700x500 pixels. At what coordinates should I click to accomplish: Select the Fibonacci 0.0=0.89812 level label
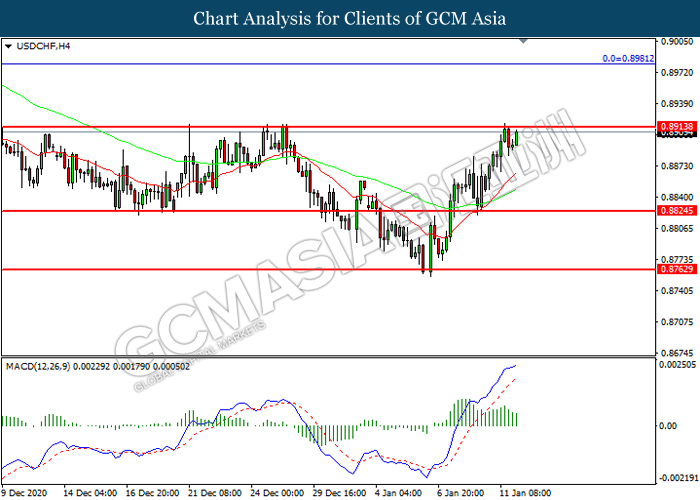627,58
